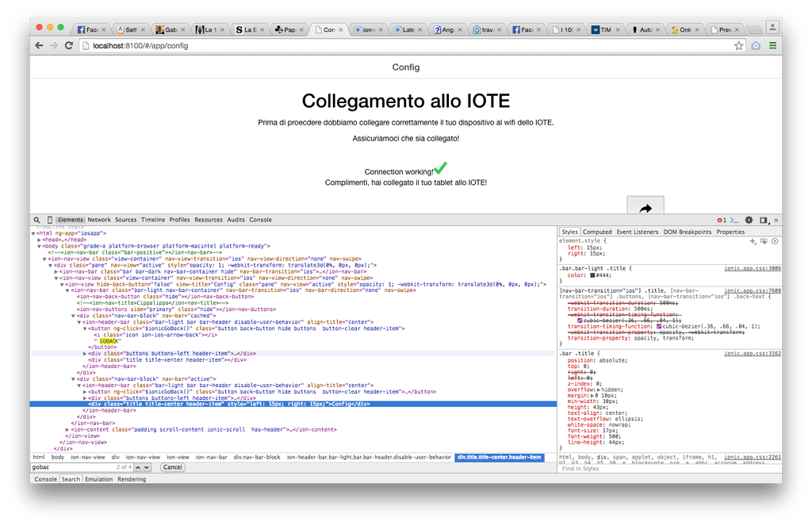Open the DevTools settings gear
812x526 pixels.
pos(749,220)
